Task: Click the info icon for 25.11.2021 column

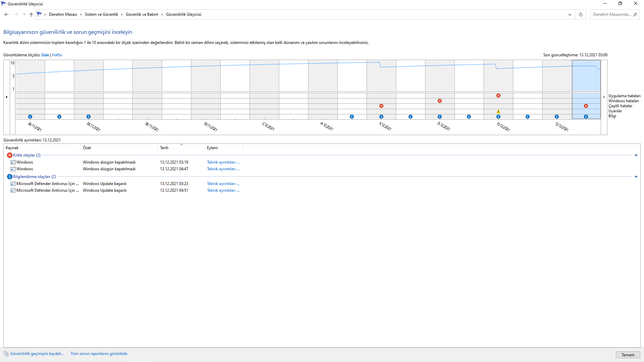Action: (59, 117)
